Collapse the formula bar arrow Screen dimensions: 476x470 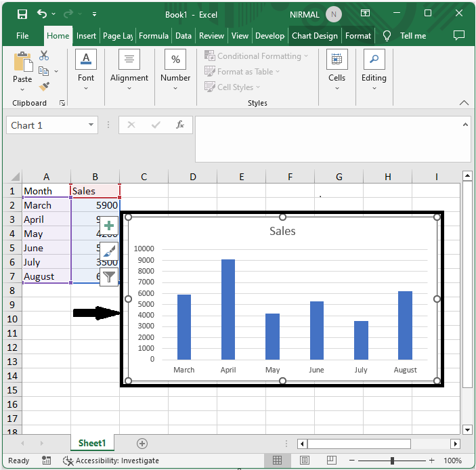point(465,125)
